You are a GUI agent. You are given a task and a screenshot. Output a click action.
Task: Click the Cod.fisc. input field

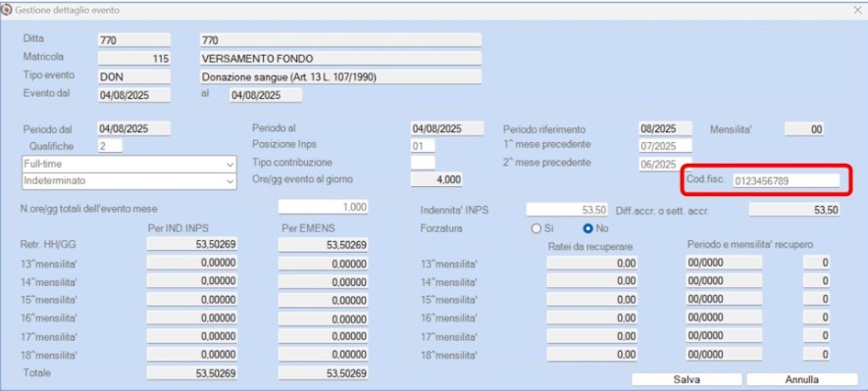coord(786,181)
